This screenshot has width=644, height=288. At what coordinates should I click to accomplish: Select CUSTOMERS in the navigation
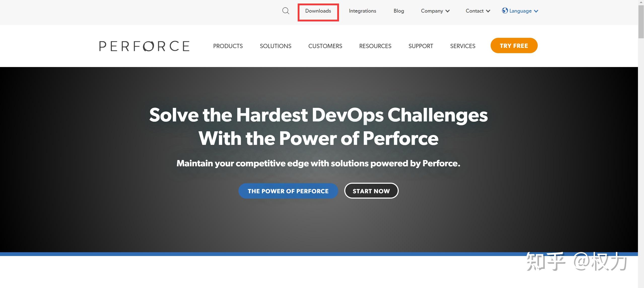(x=325, y=46)
